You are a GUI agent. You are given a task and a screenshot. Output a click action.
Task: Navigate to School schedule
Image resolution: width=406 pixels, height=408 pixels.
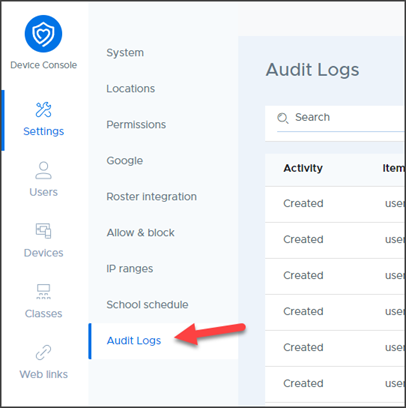(x=147, y=305)
